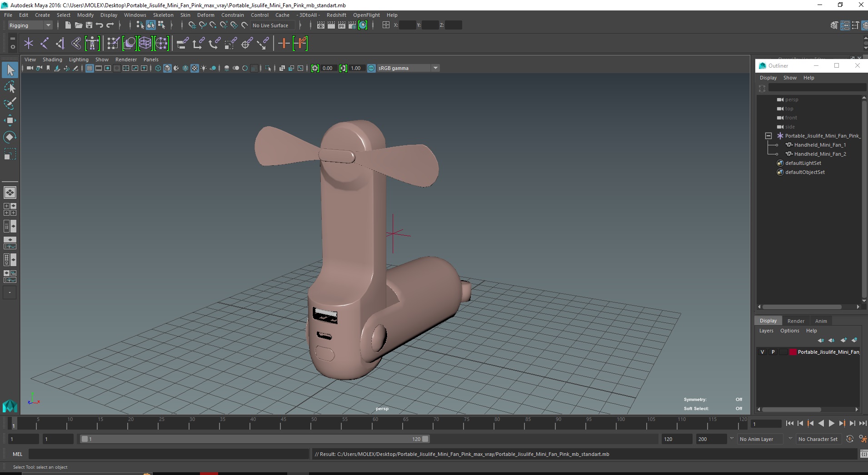868x475 pixels.
Task: Snap to curves icon
Action: 203,25
